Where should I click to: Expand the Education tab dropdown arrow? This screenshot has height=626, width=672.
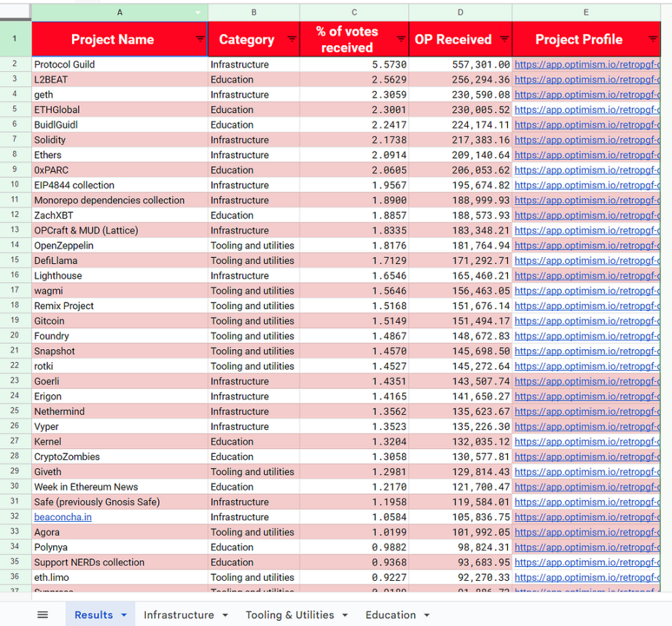(426, 615)
